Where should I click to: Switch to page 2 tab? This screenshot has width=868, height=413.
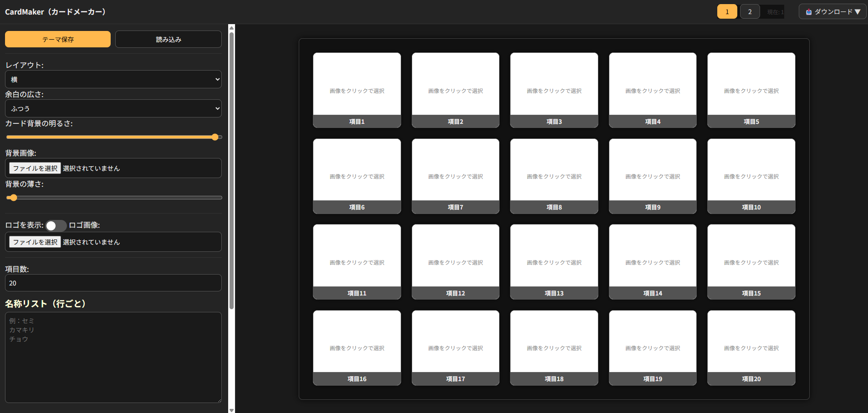(750, 12)
